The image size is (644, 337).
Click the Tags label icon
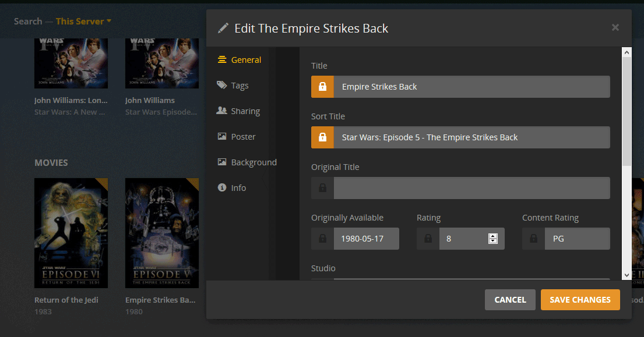(222, 85)
